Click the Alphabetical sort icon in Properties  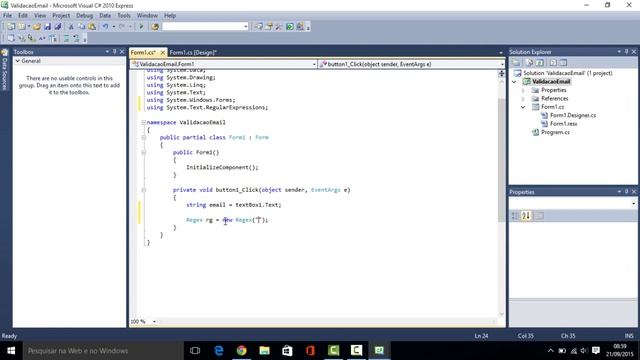coord(526,216)
